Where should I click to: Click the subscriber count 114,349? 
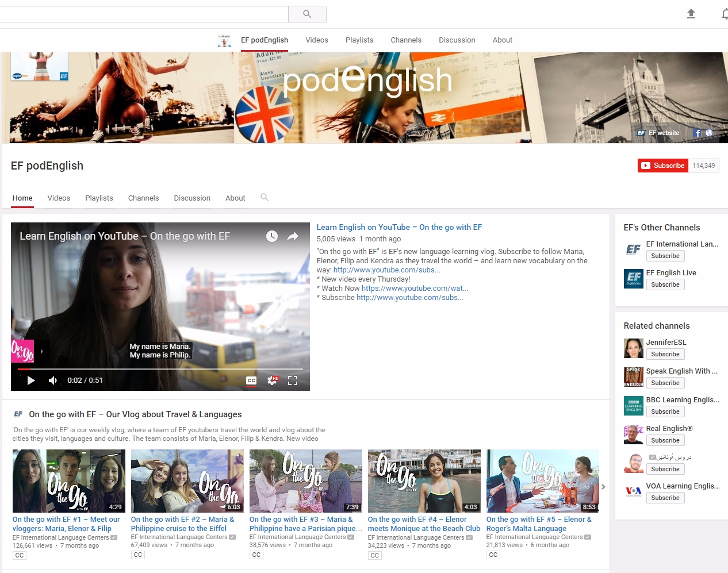pyautogui.click(x=704, y=166)
